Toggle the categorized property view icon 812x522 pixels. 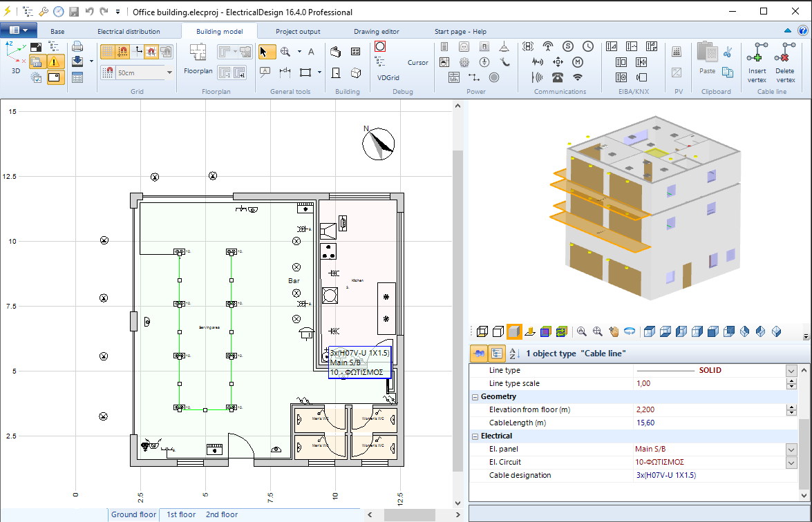click(x=497, y=353)
